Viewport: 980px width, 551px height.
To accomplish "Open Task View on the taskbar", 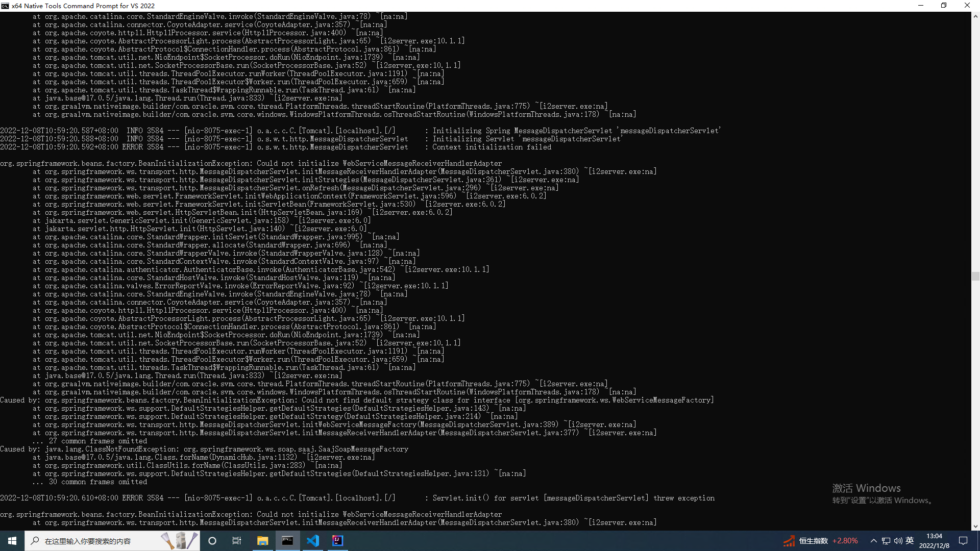I will click(x=237, y=541).
